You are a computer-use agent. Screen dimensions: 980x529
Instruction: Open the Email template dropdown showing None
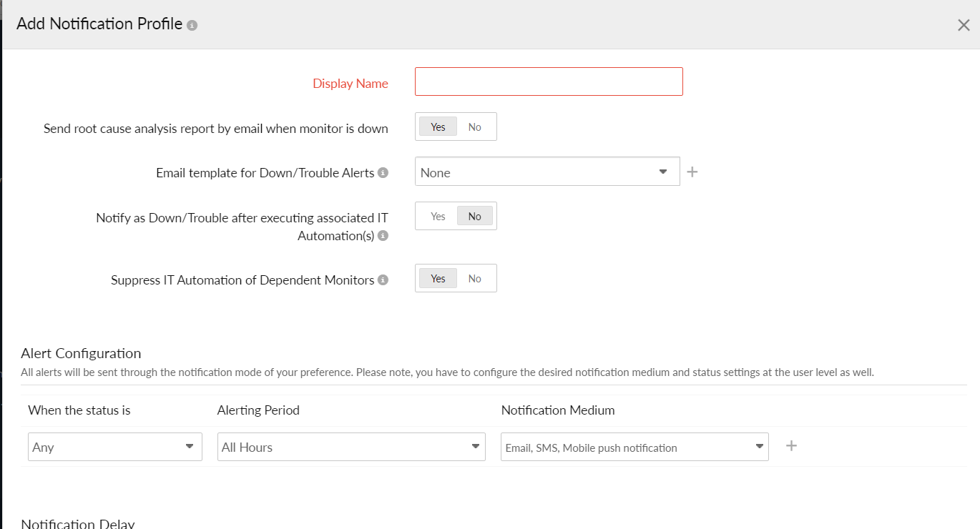point(547,172)
